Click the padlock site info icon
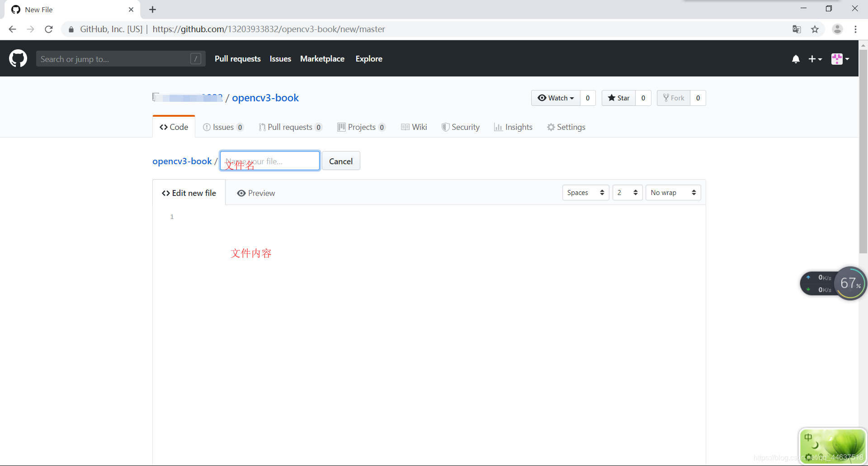The image size is (868, 466). (x=71, y=29)
